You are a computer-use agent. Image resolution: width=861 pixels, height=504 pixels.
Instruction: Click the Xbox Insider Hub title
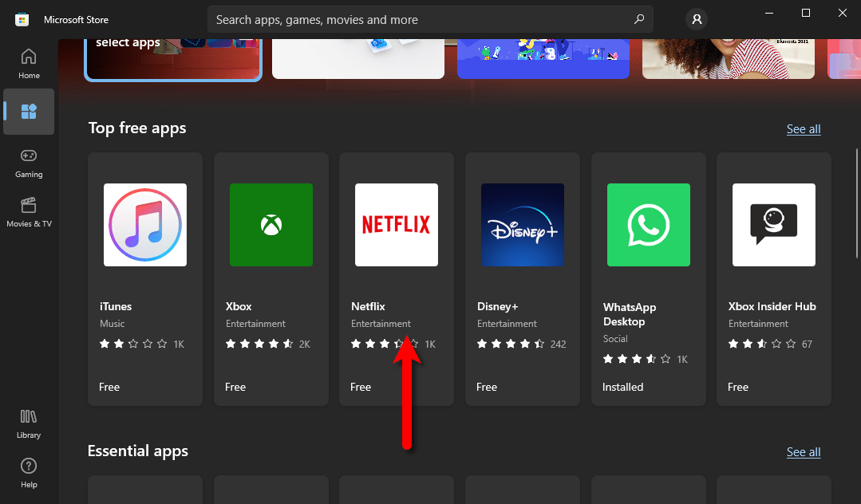click(772, 306)
